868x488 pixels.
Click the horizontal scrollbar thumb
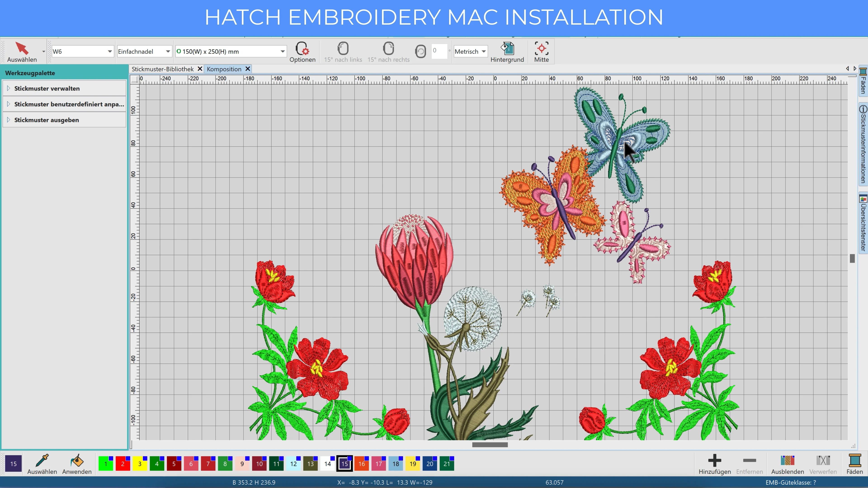point(490,445)
